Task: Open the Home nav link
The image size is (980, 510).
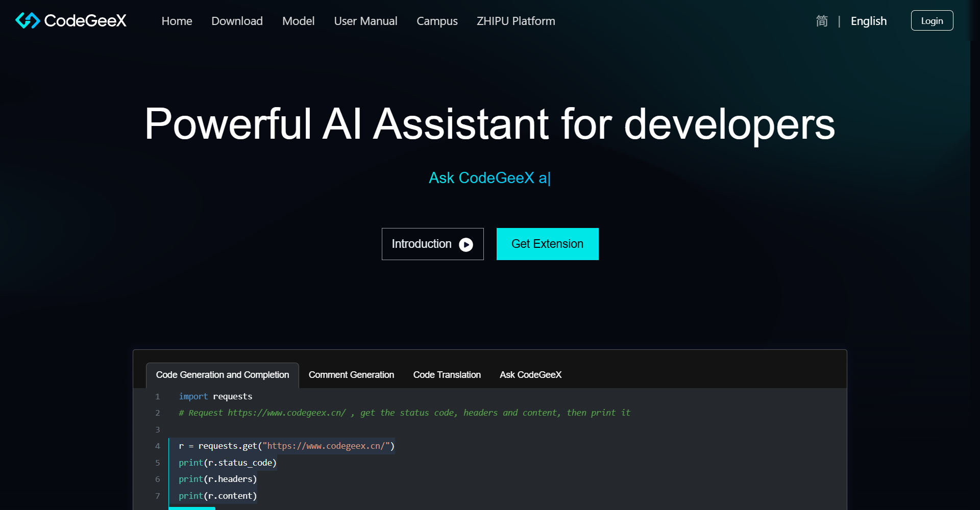Action: (177, 21)
